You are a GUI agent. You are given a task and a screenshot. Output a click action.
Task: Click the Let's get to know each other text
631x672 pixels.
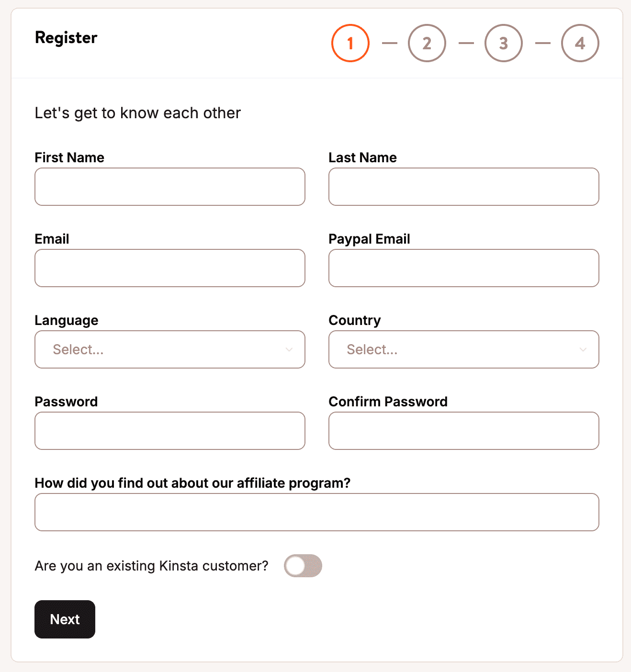[x=137, y=113]
